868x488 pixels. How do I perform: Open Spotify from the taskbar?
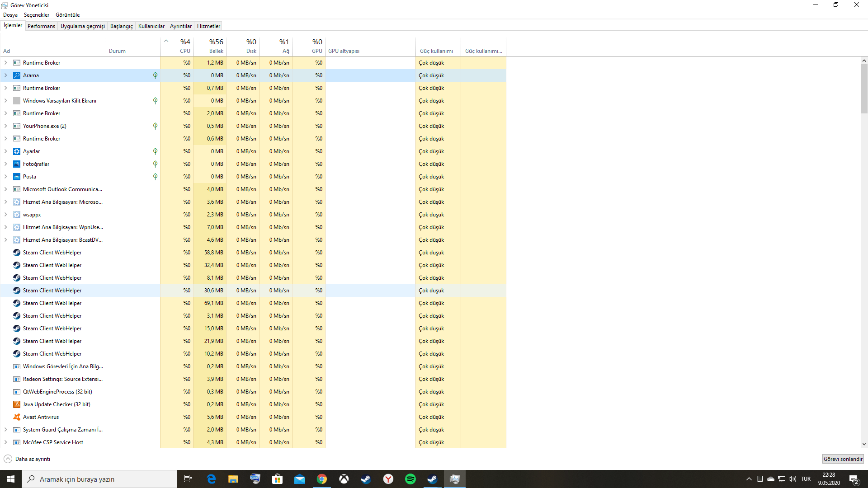(x=410, y=479)
